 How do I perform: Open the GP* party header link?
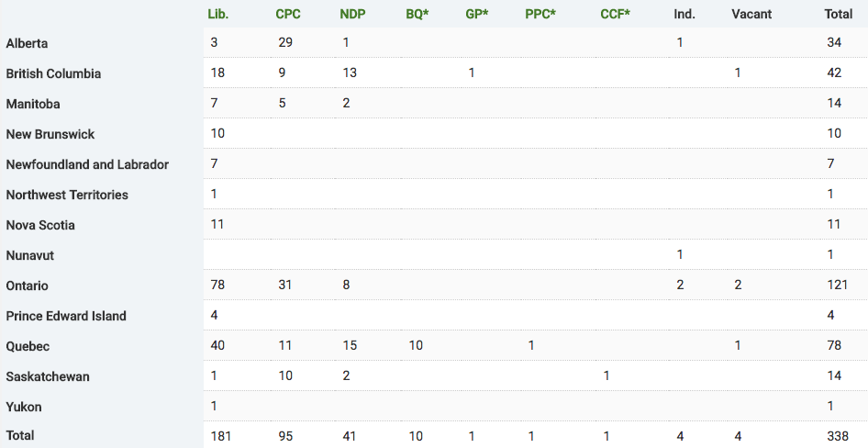[x=477, y=15]
